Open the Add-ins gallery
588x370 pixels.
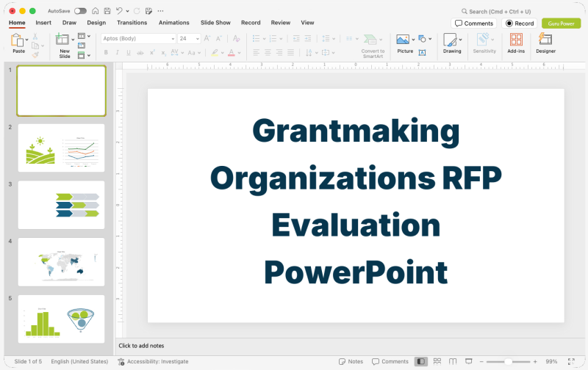click(516, 40)
